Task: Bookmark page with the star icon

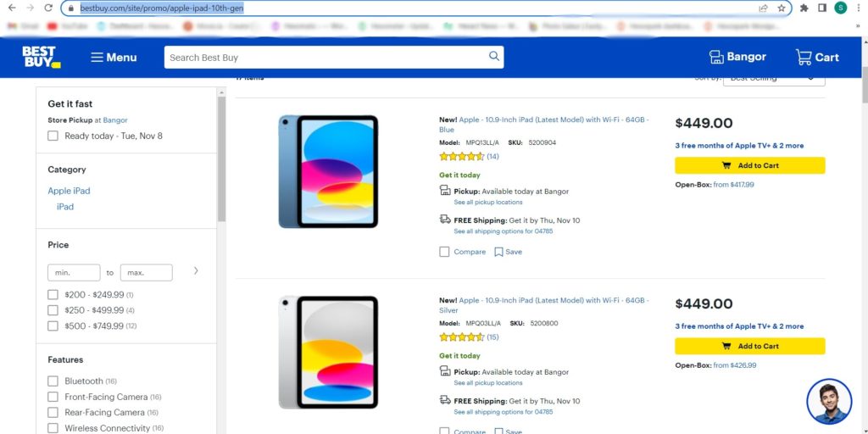Action: (x=781, y=8)
